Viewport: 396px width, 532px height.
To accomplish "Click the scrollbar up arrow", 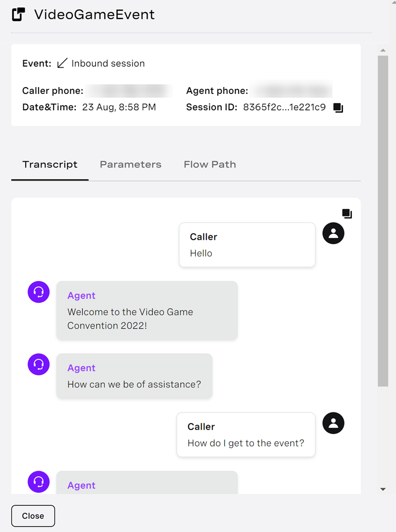I will tap(383, 50).
